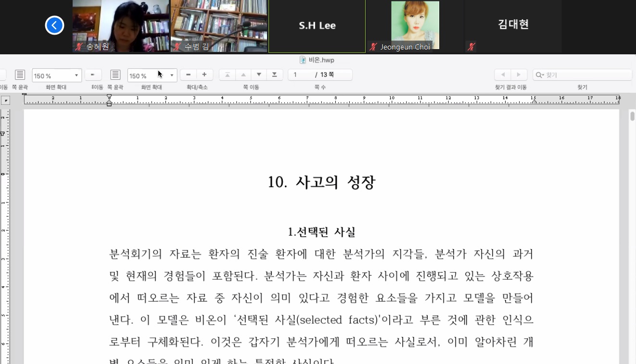
Task: Zoom out with the minus button
Action: pos(188,75)
